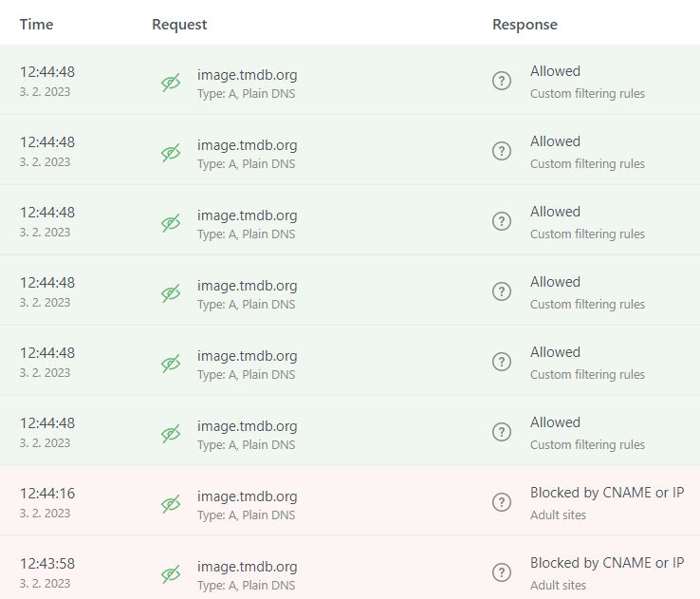
Task: Click "Adult sites" label in the 12:43:58 row
Action: [558, 586]
